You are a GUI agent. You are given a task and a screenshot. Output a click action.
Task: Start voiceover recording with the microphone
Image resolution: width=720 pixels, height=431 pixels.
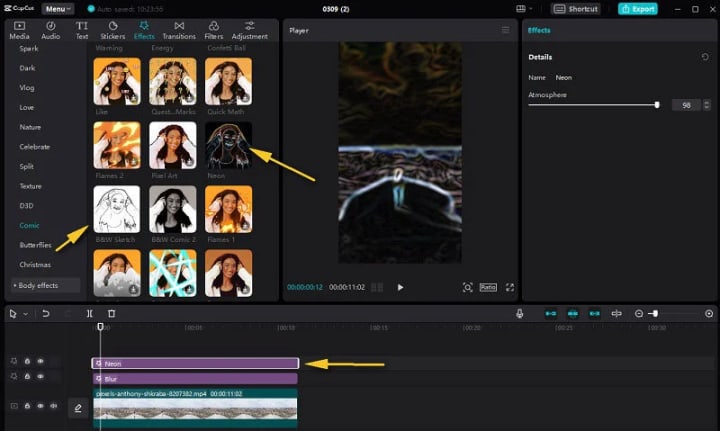click(519, 313)
